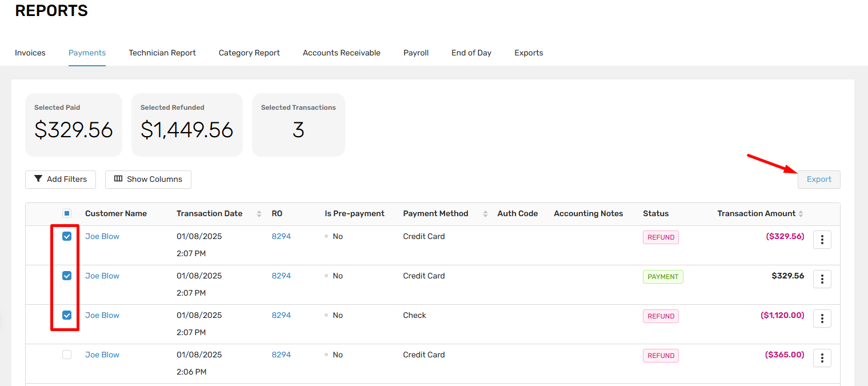Screen dimensions: 868x386
Task: Click the Export button
Action: pyautogui.click(x=819, y=179)
